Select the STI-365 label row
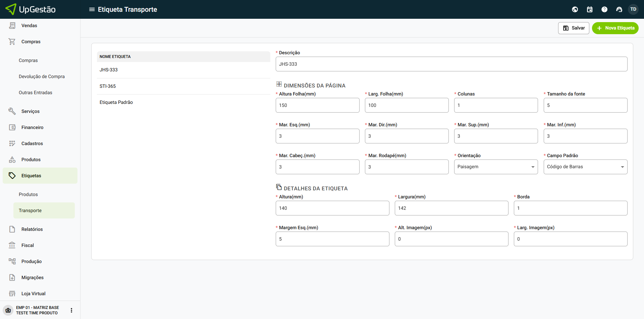This screenshot has height=319, width=644. (x=108, y=86)
